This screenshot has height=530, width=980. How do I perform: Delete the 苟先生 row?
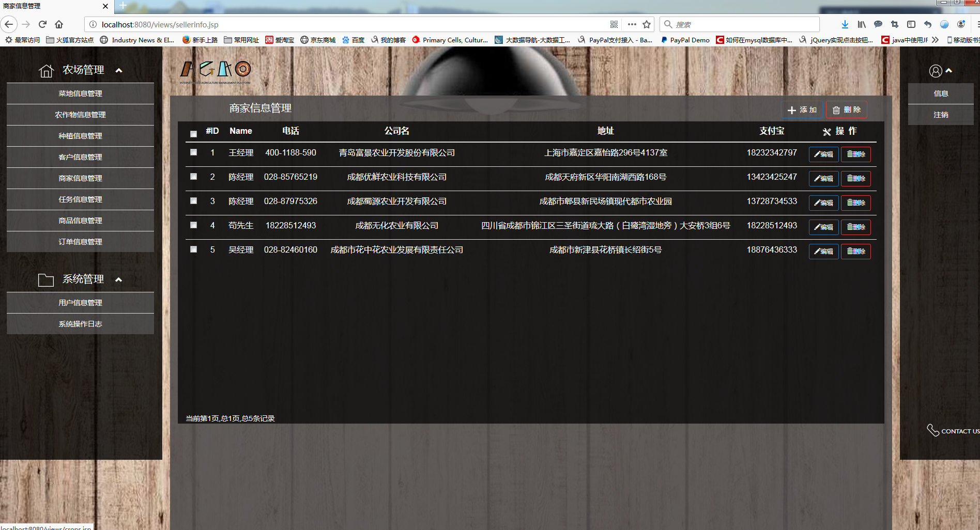tap(856, 227)
